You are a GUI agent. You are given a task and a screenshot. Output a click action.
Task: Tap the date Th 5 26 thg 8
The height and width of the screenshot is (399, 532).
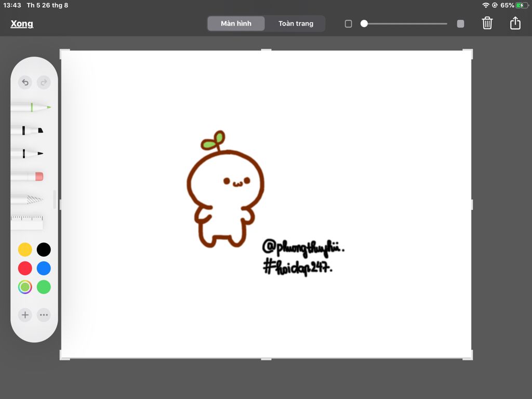(x=47, y=5)
